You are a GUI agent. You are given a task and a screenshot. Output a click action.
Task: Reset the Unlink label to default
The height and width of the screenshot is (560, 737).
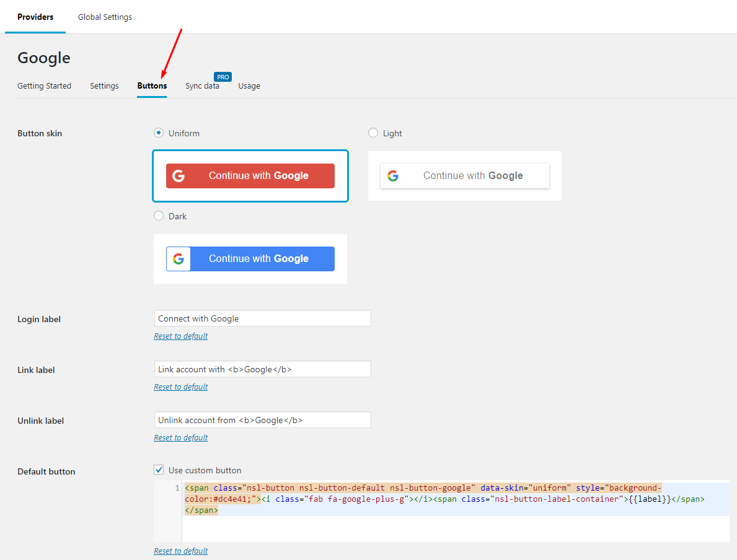[180, 437]
